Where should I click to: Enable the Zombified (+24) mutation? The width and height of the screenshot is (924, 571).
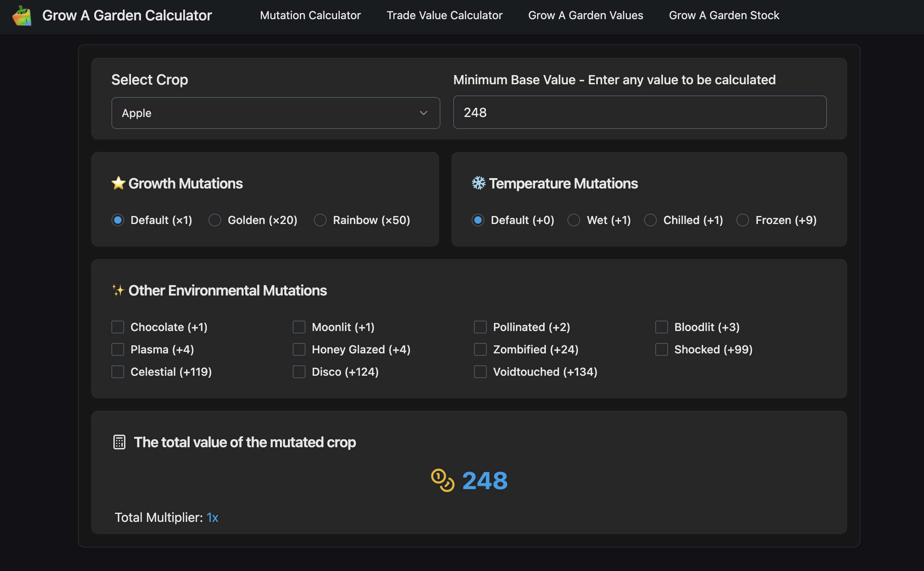click(480, 349)
